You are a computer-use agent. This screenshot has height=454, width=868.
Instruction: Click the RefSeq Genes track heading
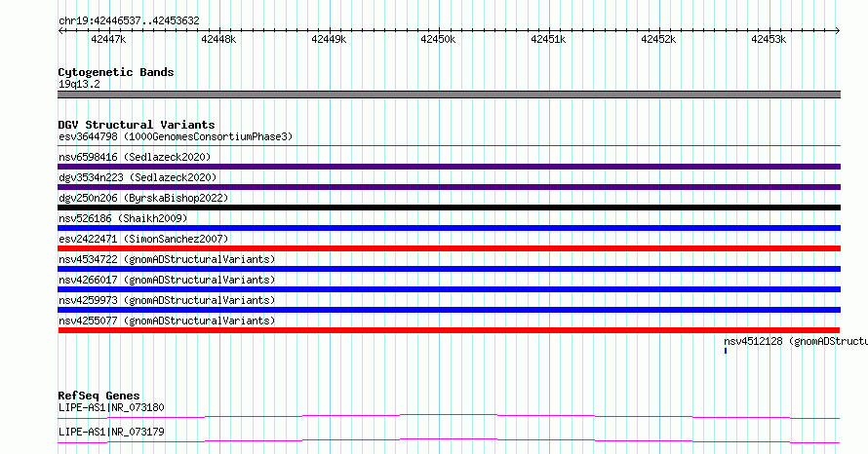click(99, 396)
